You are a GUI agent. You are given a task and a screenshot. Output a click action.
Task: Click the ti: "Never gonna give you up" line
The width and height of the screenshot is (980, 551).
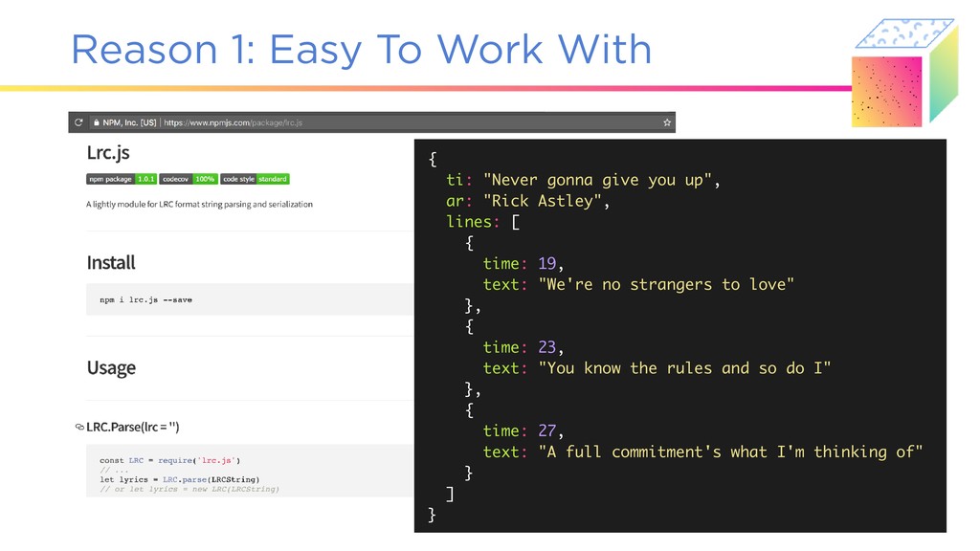pos(583,180)
